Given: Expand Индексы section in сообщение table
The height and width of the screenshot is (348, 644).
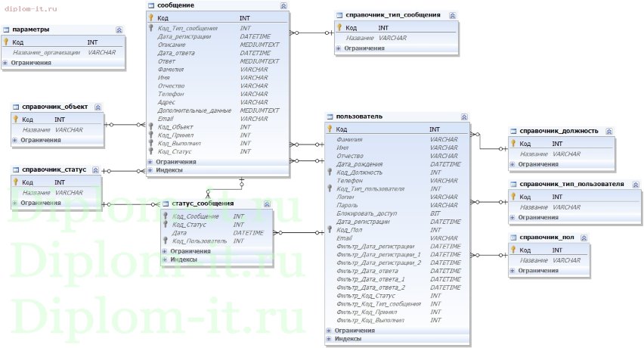Looking at the screenshot, I should [150, 170].
